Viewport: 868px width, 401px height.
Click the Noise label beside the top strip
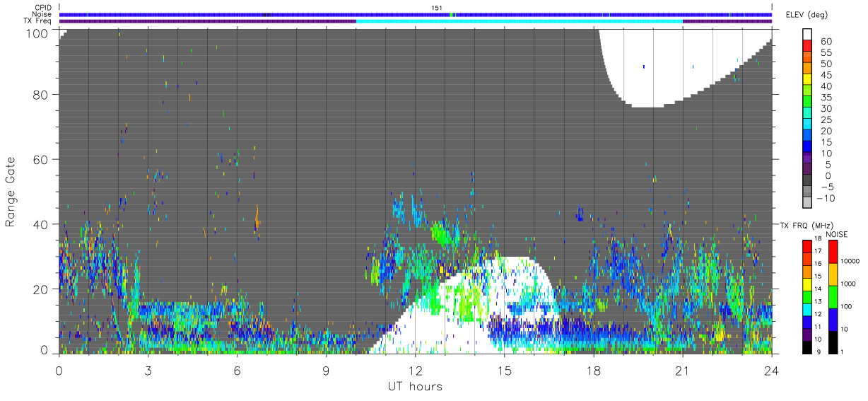tap(42, 14)
